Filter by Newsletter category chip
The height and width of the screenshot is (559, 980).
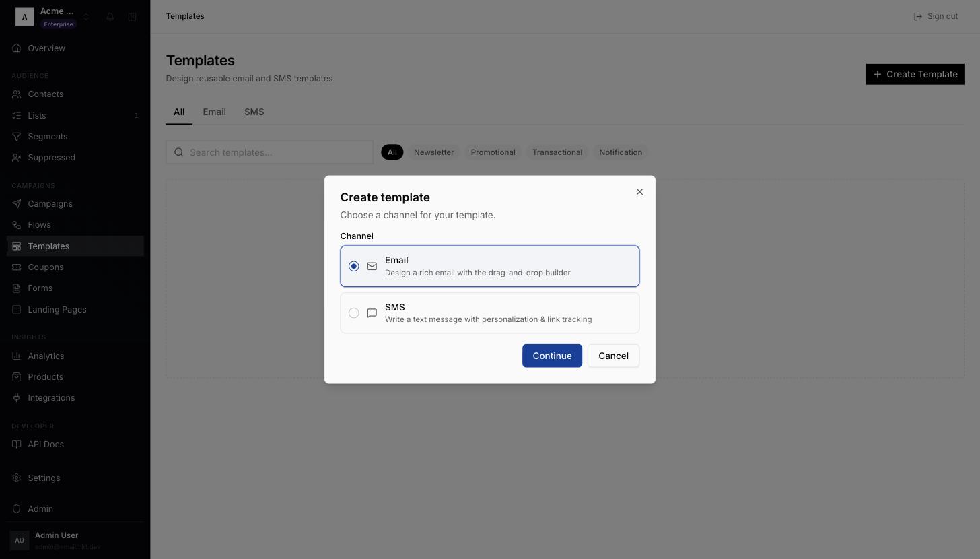[434, 152]
